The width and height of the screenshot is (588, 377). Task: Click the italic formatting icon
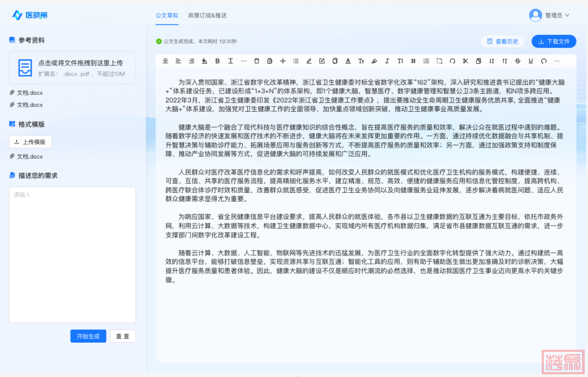point(387,61)
